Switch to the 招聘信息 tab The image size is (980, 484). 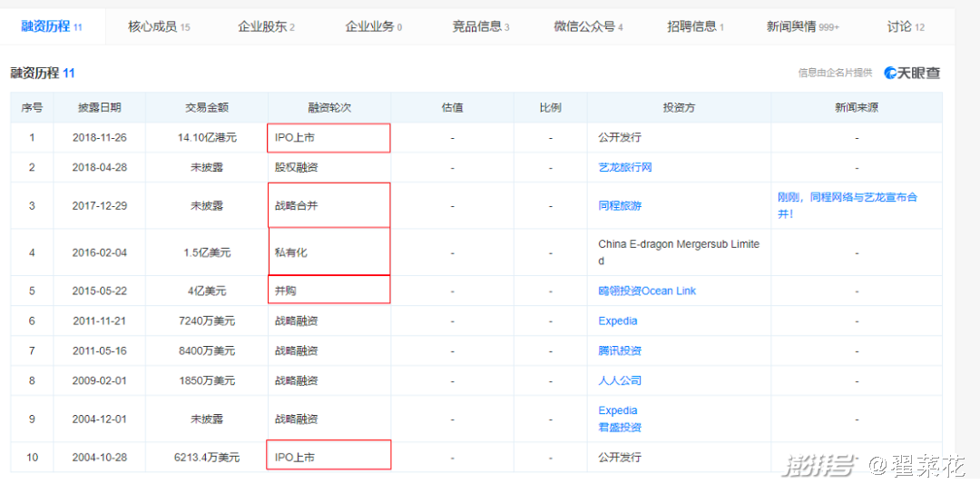point(694,26)
